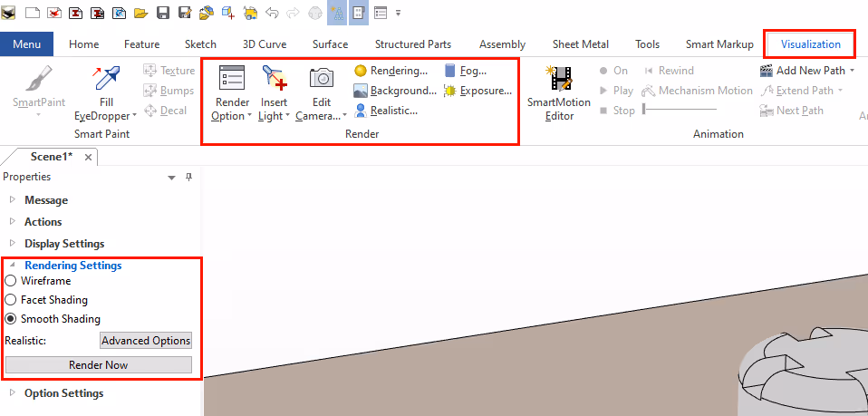The width and height of the screenshot is (868, 416).
Task: Collapse the Rendering Settings section
Action: (12, 266)
